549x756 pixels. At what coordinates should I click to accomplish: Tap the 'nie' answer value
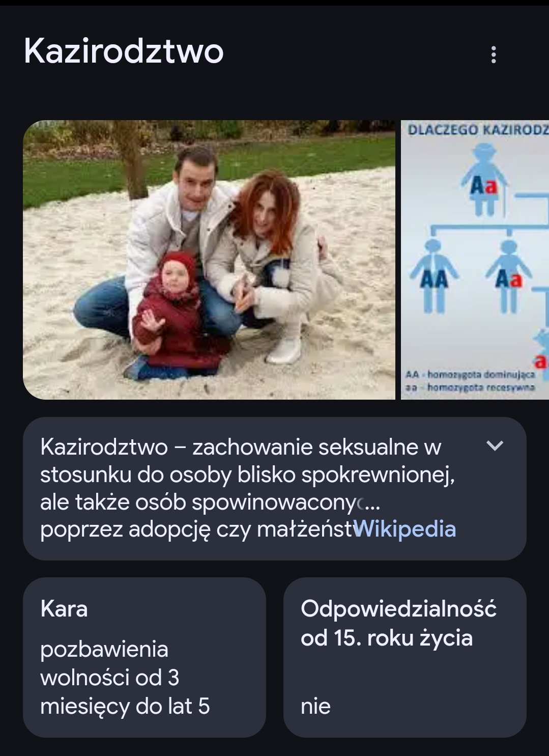click(315, 706)
